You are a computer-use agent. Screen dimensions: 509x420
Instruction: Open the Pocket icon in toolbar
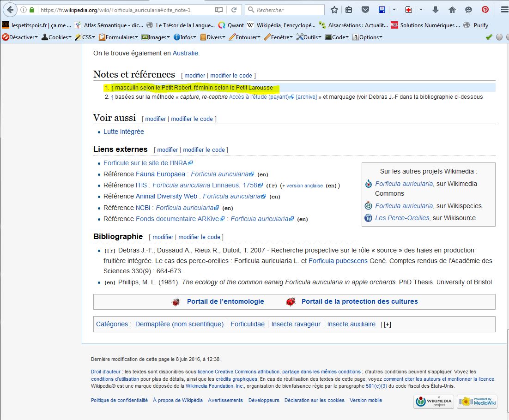click(365, 10)
